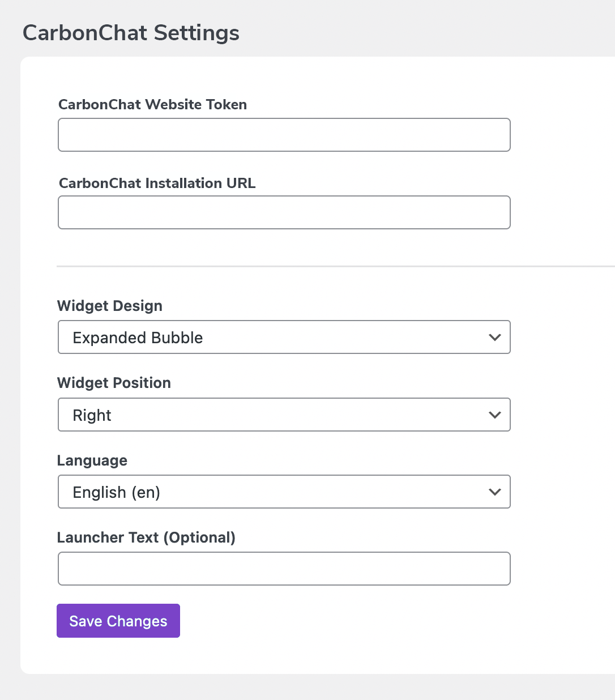Screen dimensions: 615x700
Task: Click the 'CarbonChat Settings' page heading
Action: click(131, 33)
